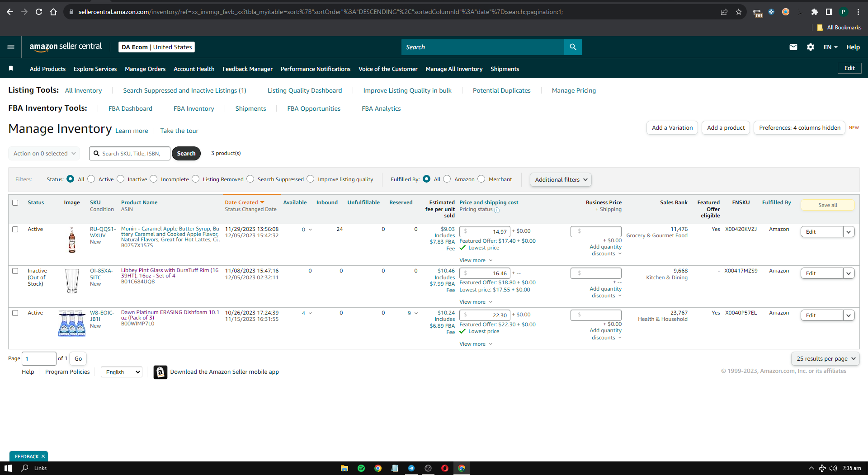Screen dimensions: 868x475
Task: Select the Inactive status filter
Action: [x=121, y=179]
